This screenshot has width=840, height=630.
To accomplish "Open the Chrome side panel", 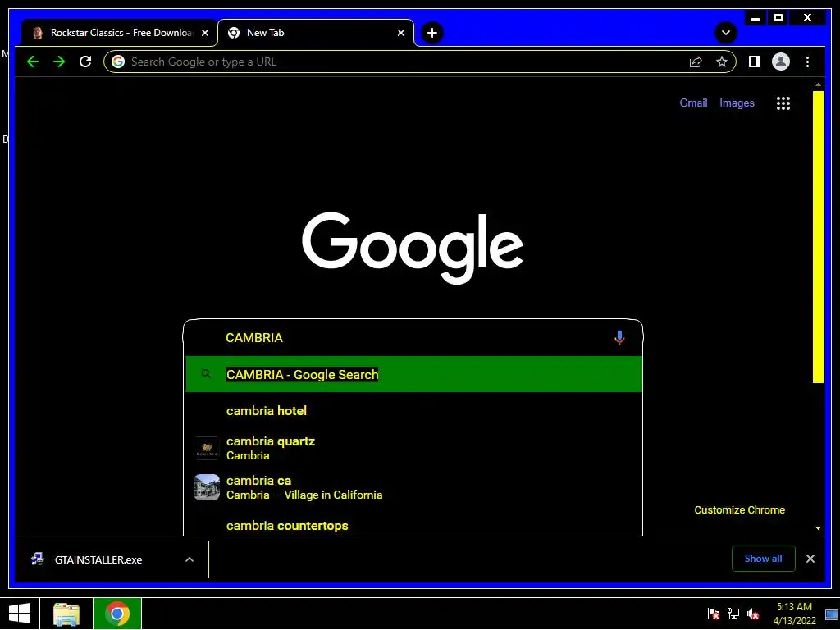I will click(755, 62).
